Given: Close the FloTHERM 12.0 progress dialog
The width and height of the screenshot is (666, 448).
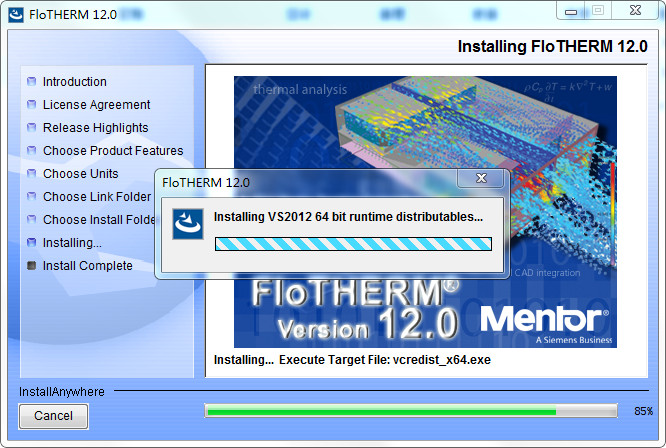Looking at the screenshot, I should pyautogui.click(x=481, y=178).
